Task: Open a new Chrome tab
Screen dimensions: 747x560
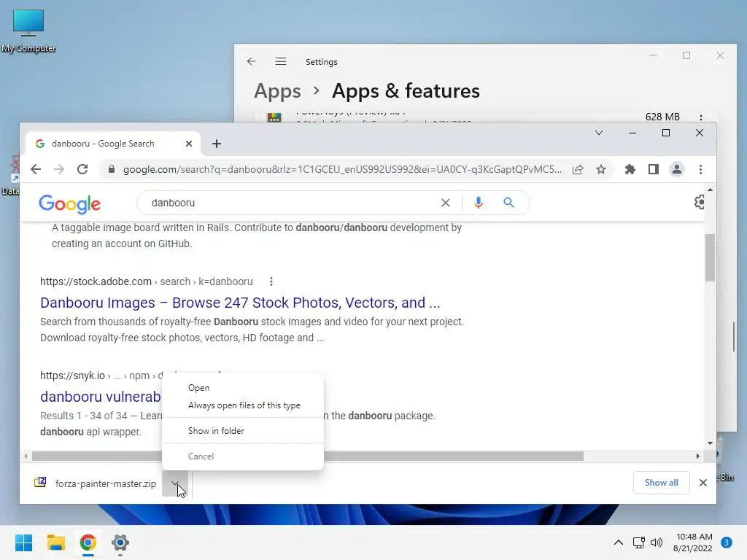Action: pos(216,144)
